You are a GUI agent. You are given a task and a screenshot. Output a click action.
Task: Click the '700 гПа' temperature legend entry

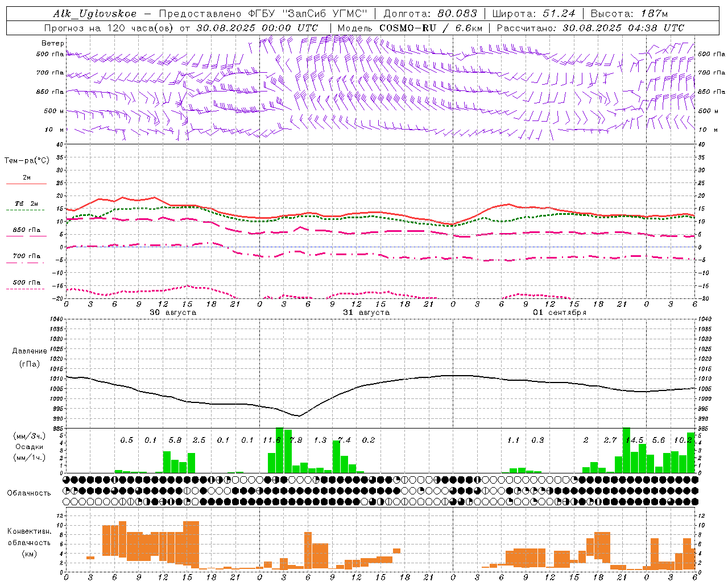pos(27,256)
